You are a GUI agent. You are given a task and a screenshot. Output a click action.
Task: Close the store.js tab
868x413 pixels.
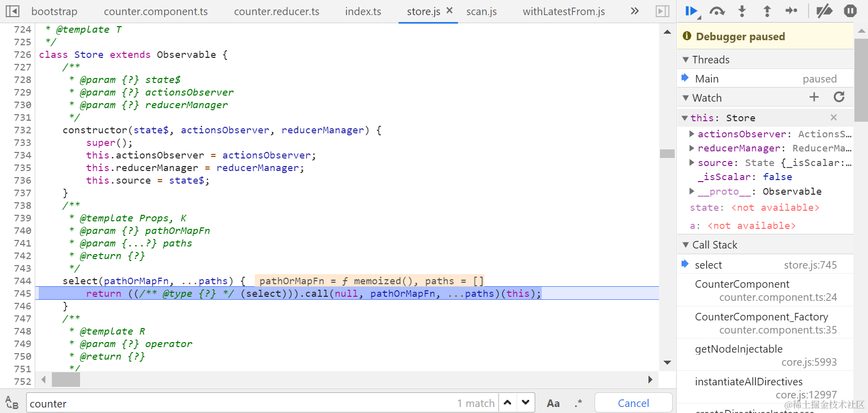(450, 10)
